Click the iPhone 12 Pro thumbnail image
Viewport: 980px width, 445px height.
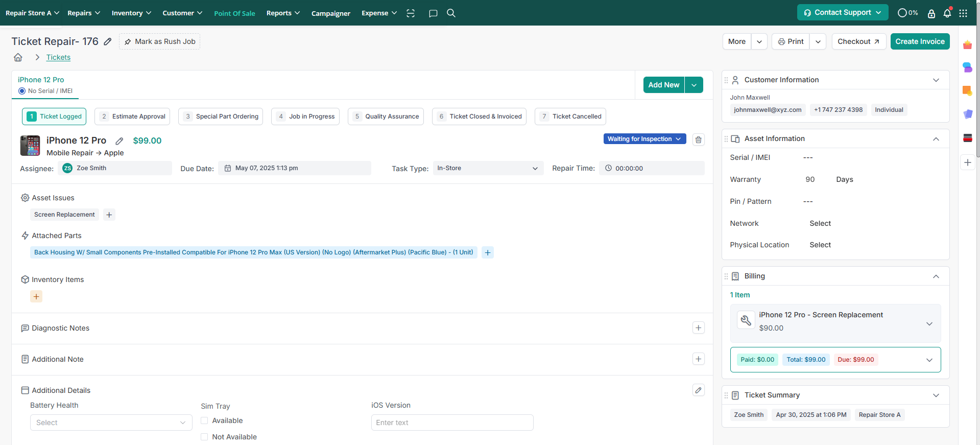coord(30,146)
